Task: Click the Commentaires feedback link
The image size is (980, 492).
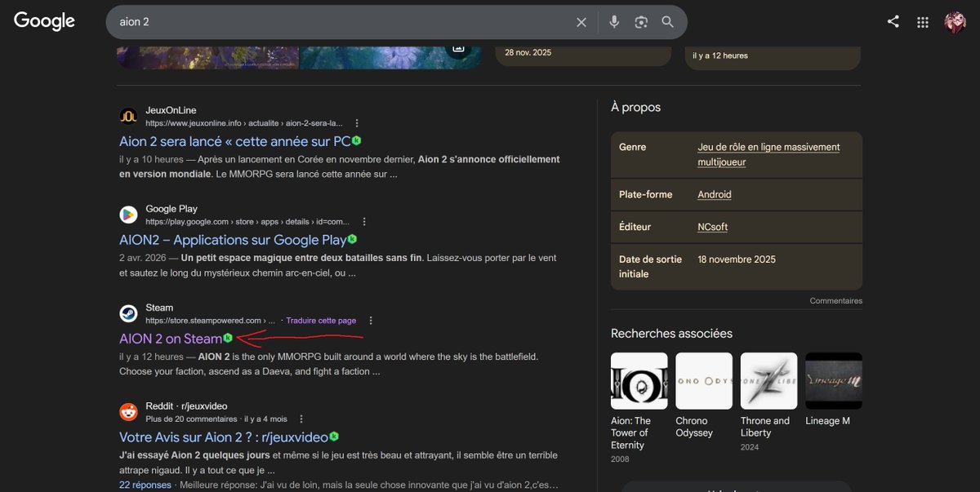Action: pyautogui.click(x=836, y=301)
